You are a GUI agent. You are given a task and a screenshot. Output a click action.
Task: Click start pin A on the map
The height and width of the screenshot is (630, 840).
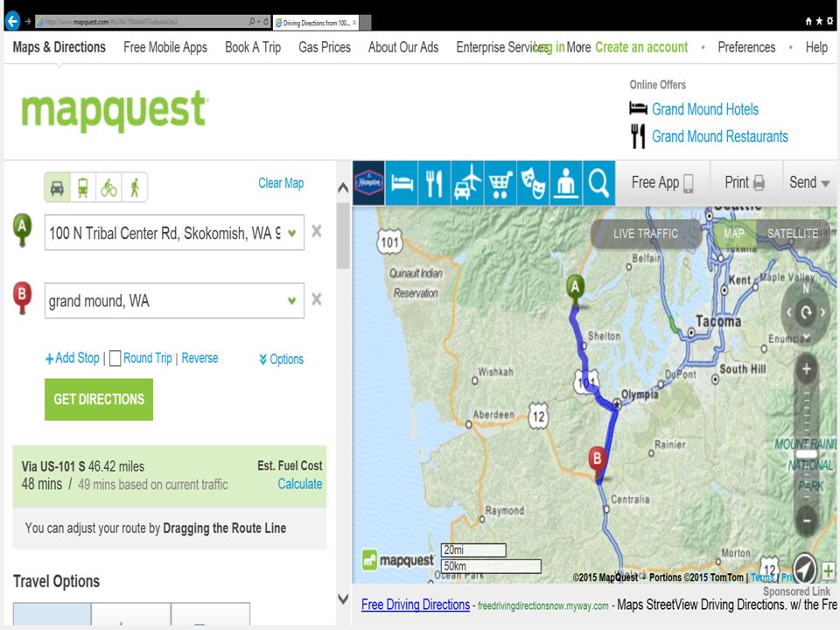576,290
